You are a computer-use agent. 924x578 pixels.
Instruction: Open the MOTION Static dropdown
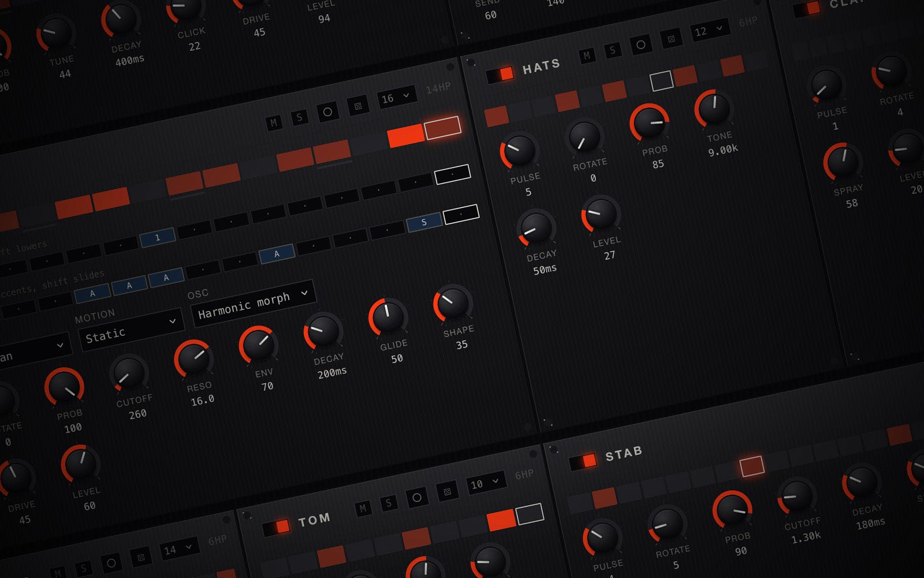point(131,329)
